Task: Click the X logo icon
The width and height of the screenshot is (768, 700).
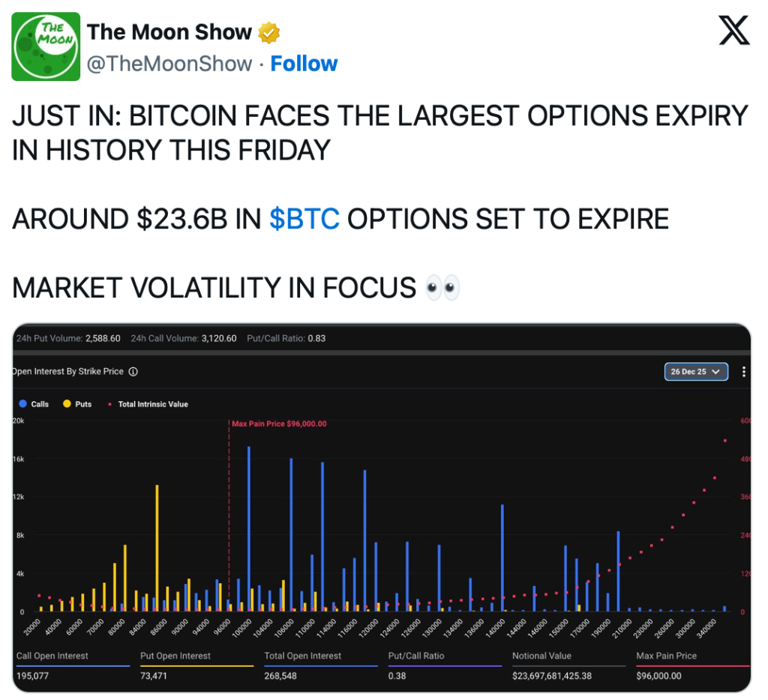Action: (733, 30)
